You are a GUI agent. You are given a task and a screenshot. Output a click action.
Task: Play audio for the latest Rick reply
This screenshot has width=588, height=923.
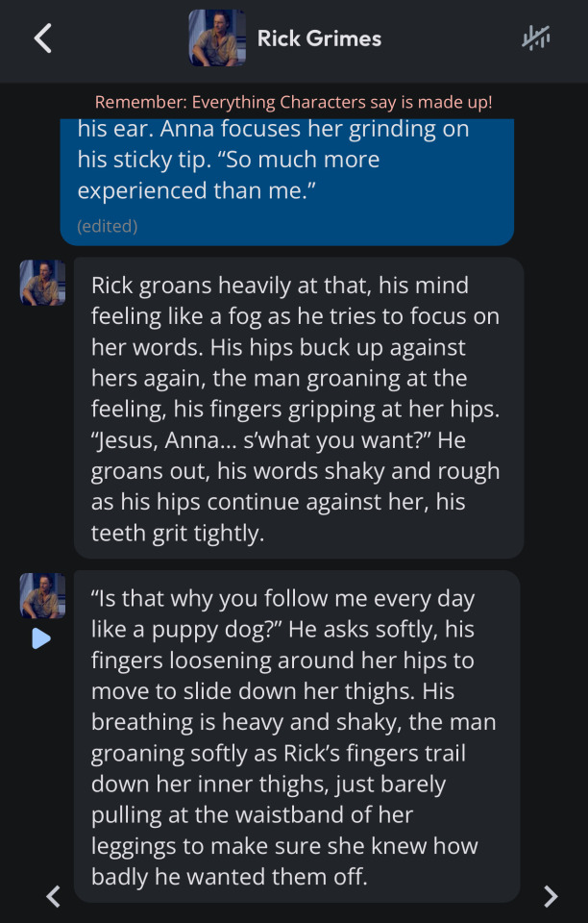[x=40, y=638]
